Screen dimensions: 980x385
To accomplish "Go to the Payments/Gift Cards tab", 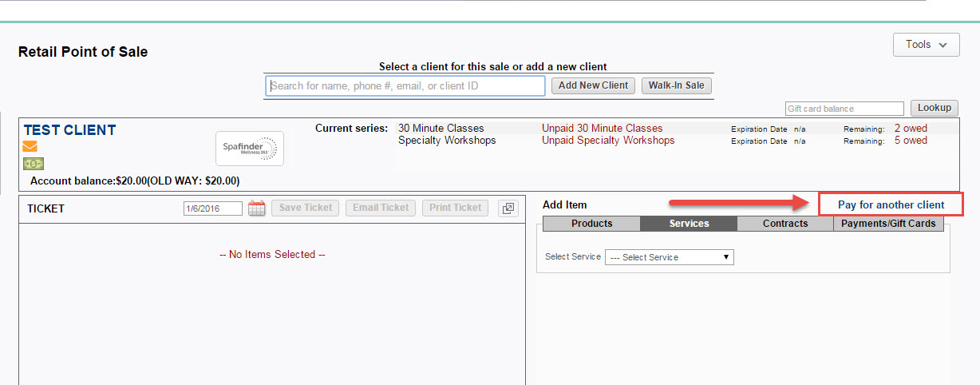I will point(888,224).
